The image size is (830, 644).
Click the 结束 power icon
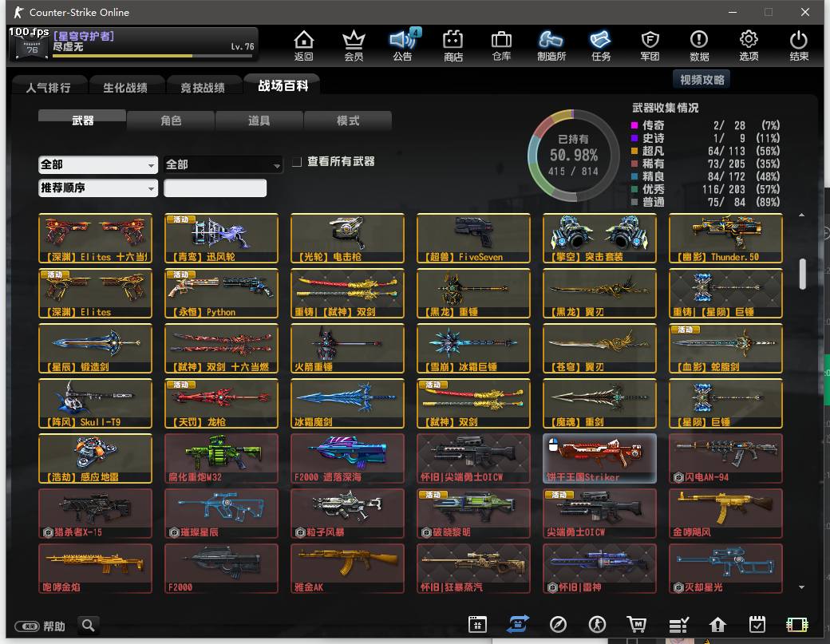coord(798,45)
